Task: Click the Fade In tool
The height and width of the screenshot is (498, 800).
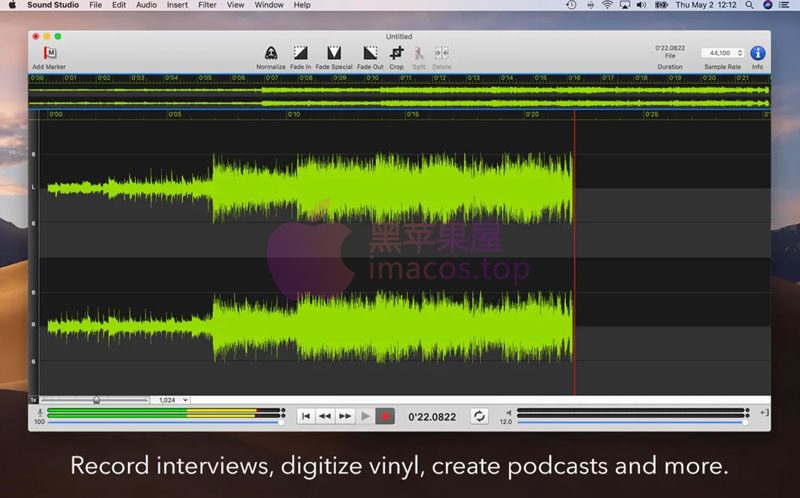Action: coord(300,53)
